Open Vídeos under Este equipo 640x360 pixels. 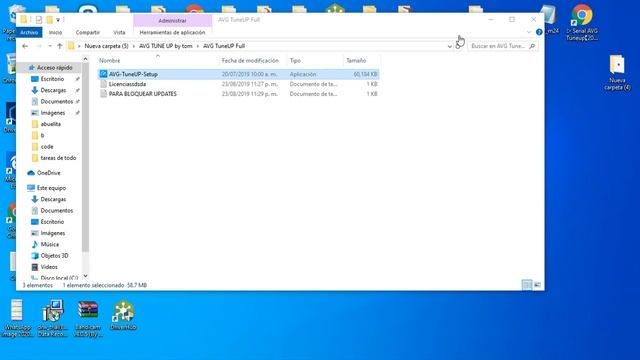pyautogui.click(x=49, y=267)
